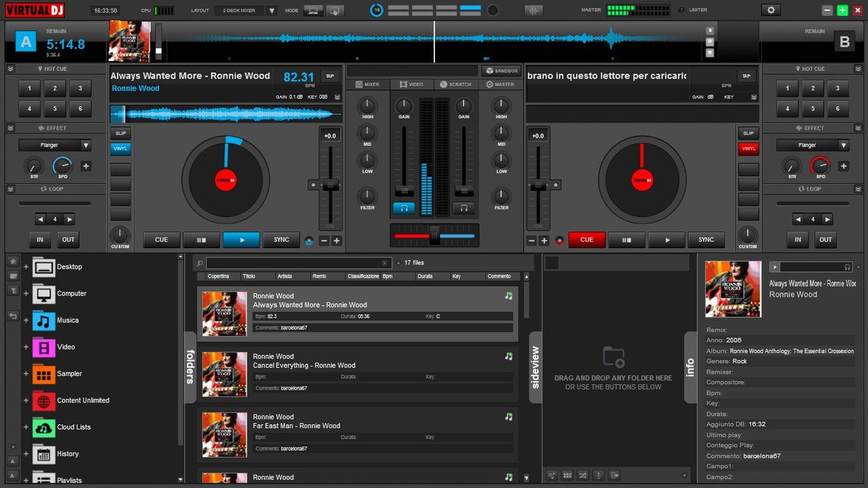Click deck A pitch plus button
868x488 pixels.
pyautogui.click(x=337, y=241)
